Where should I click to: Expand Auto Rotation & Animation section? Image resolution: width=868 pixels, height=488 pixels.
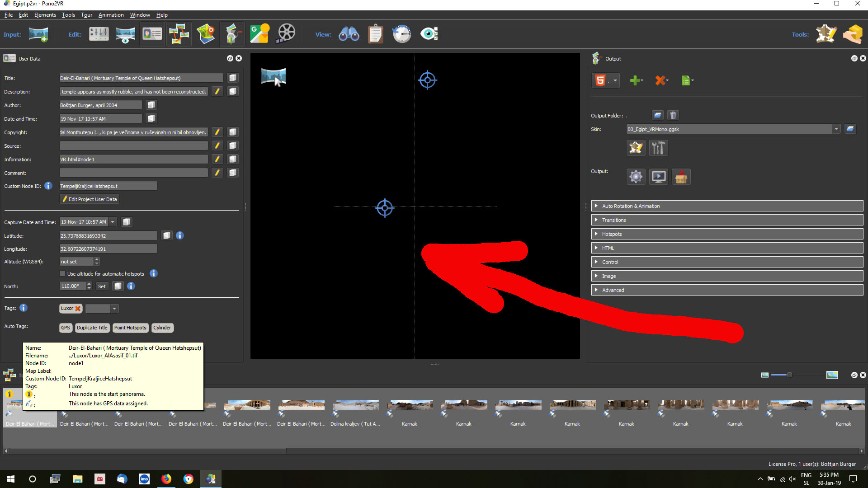click(x=727, y=206)
